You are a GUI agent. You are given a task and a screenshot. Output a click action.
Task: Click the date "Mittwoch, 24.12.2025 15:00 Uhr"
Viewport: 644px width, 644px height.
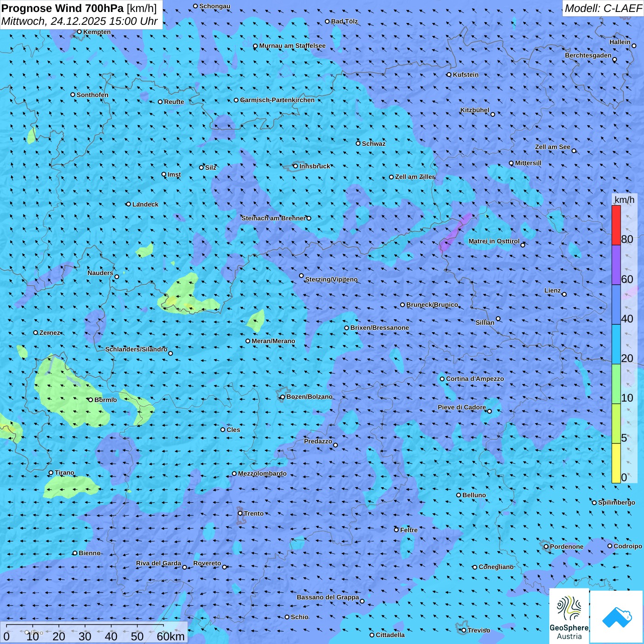tap(80, 21)
